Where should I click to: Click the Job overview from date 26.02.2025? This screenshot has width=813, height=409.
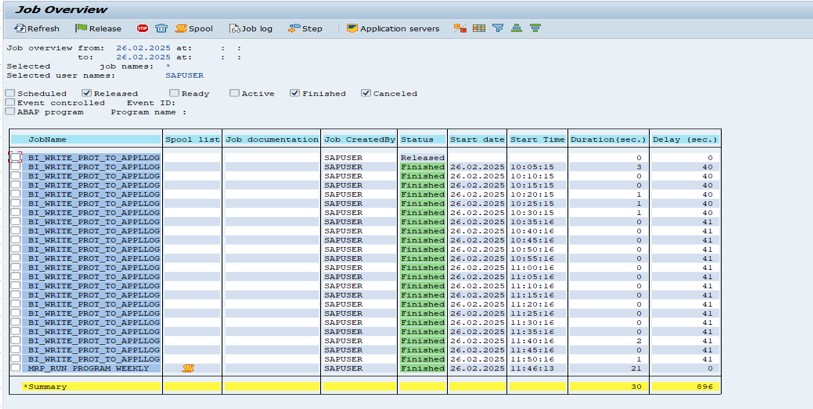143,48
